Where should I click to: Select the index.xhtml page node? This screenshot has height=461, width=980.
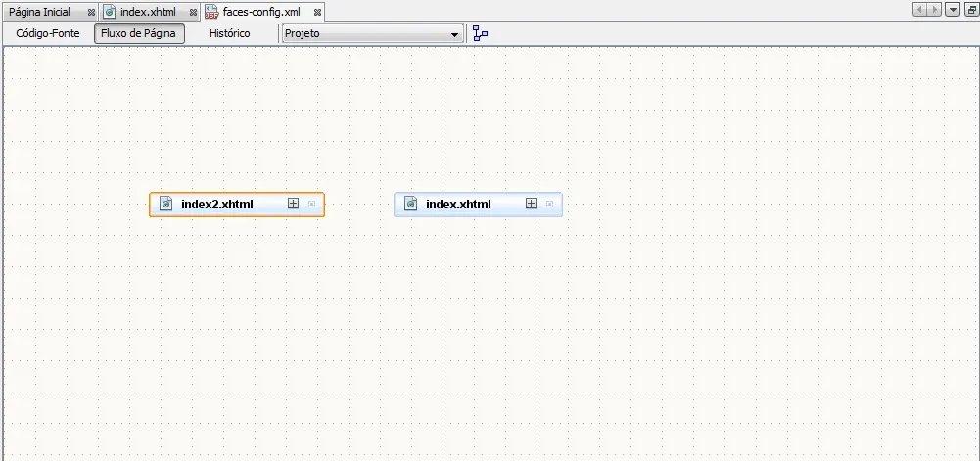[478, 205]
